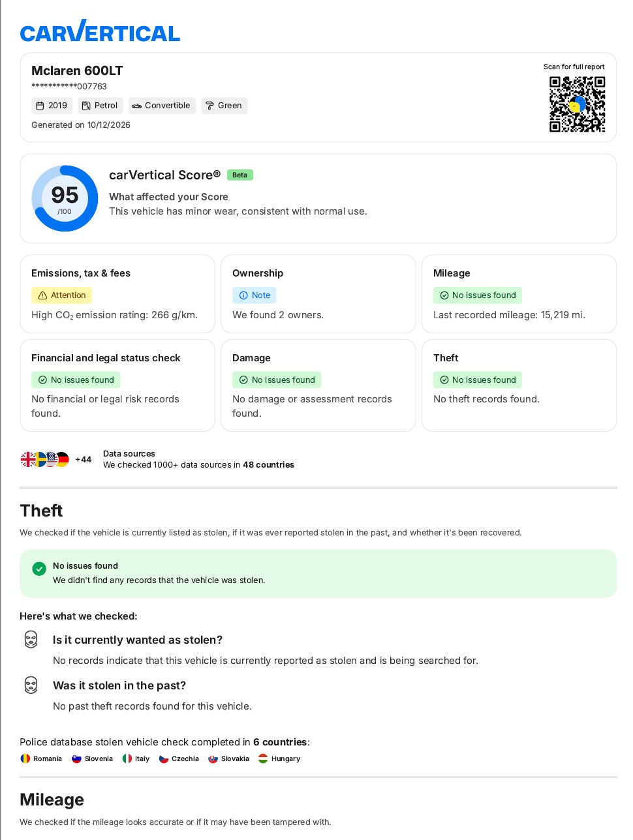Click the green check circle in Theft banner

[39, 569]
